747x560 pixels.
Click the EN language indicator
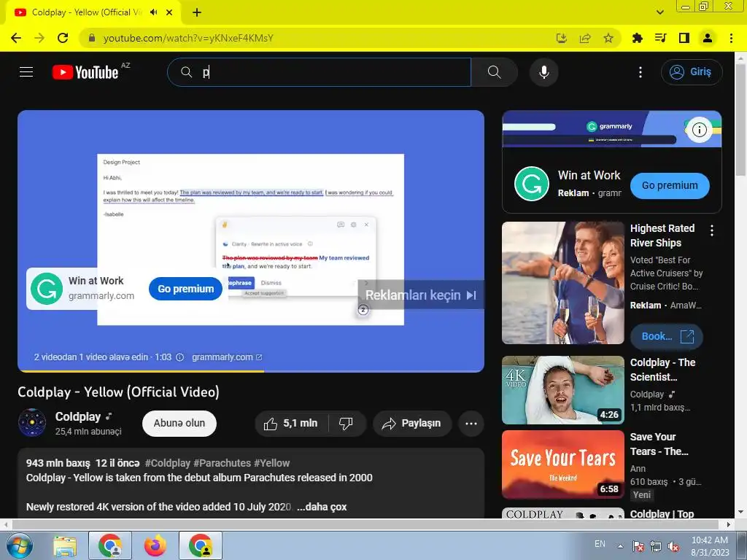[x=600, y=544]
